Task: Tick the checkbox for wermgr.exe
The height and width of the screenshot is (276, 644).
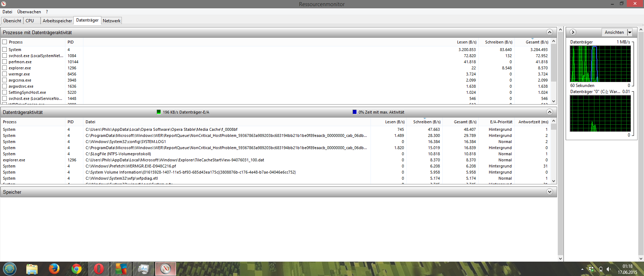Action: pyautogui.click(x=5, y=74)
